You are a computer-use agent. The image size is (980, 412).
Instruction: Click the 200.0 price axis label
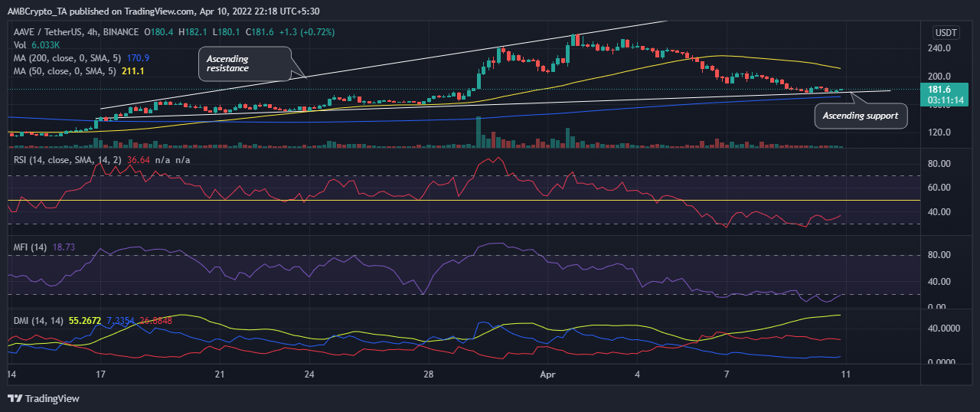(939, 77)
